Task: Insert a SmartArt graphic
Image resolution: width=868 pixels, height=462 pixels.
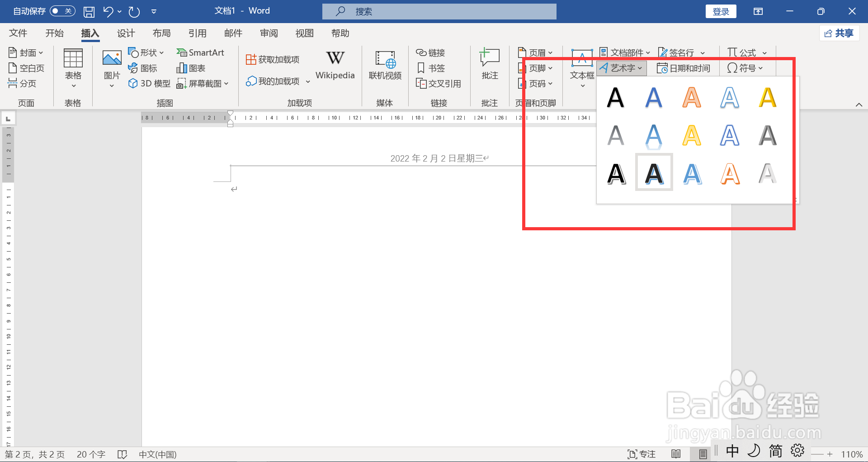Action: (200, 52)
